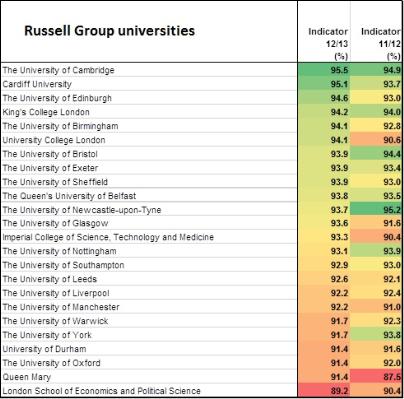Select Cardiff University name cell
The height and width of the screenshot is (399, 404).
click(149, 84)
